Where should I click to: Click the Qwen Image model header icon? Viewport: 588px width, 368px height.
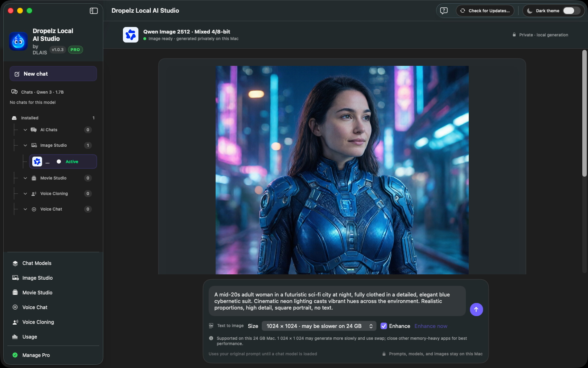click(131, 35)
